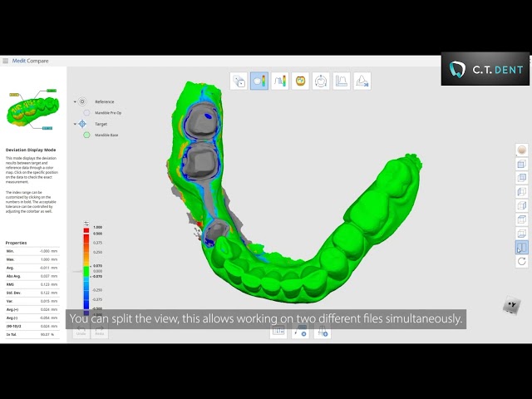The height and width of the screenshot is (399, 532).
Task: Select the Mandible Base tree item
Action: 106,135
